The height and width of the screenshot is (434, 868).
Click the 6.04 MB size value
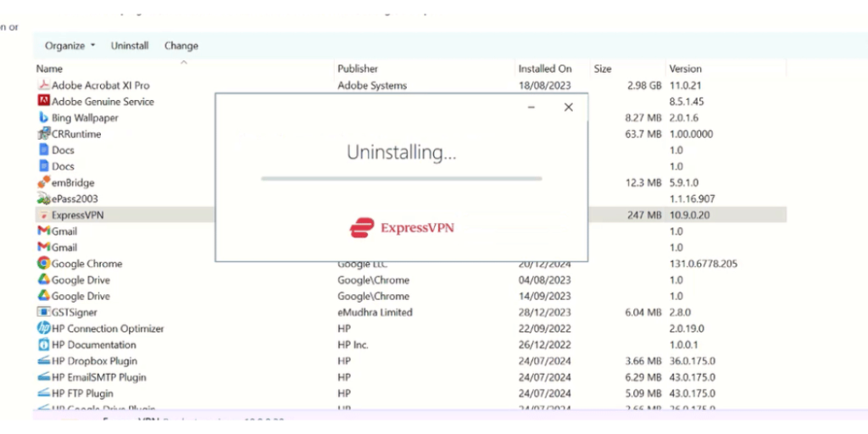tap(643, 312)
